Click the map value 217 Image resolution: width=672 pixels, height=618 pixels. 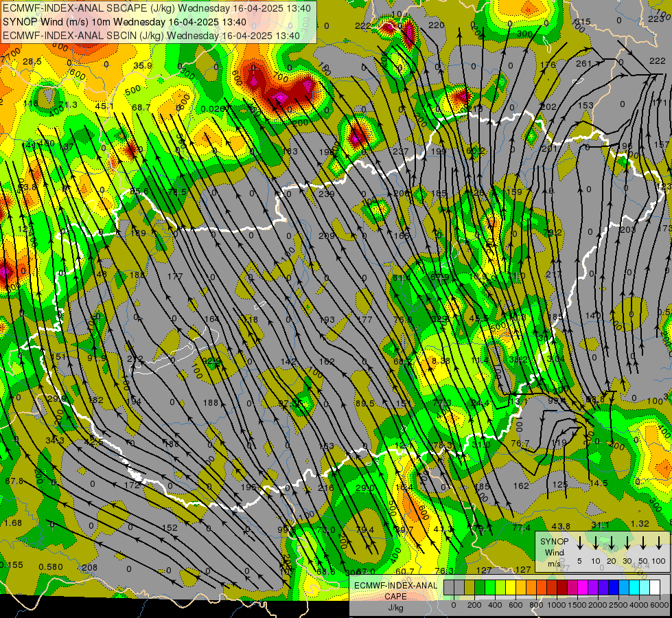[x=554, y=273]
